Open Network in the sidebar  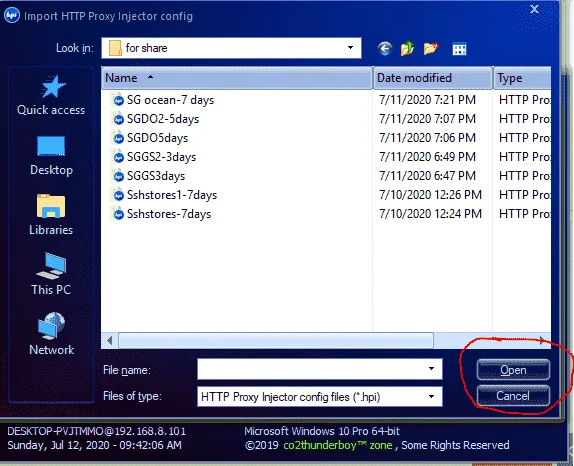pos(51,334)
